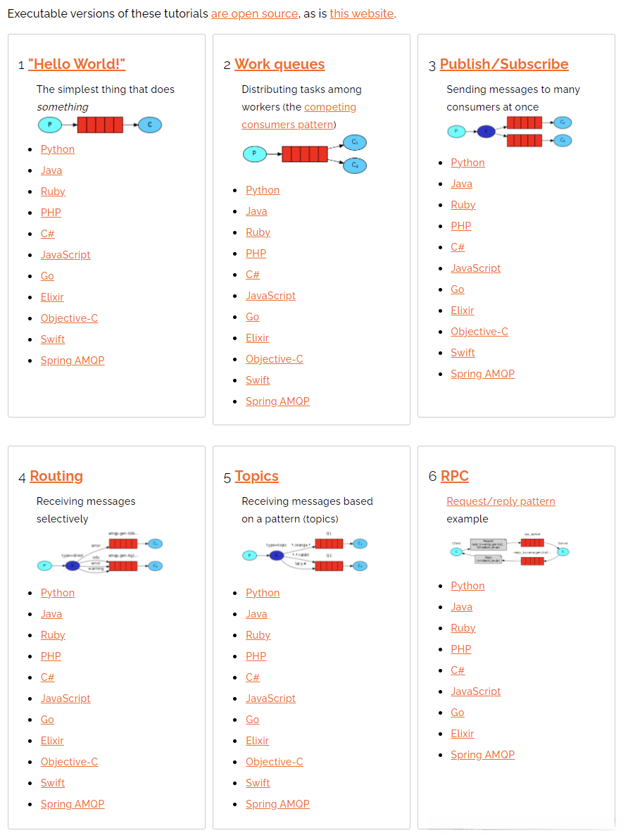The image size is (628, 840).
Task: Select Elixir under the RPC tutorial
Action: 462,734
